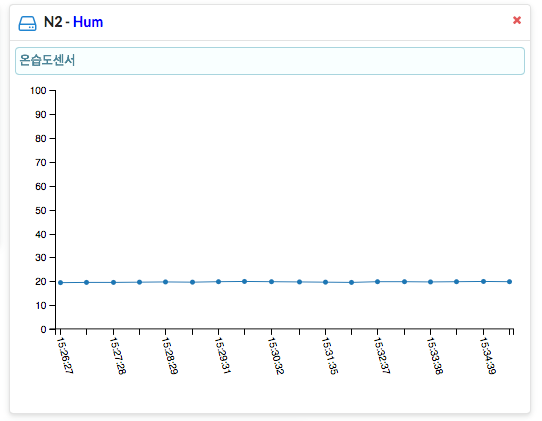The height and width of the screenshot is (421, 542).
Task: Click the 50 label on y-axis
Action: [40, 210]
